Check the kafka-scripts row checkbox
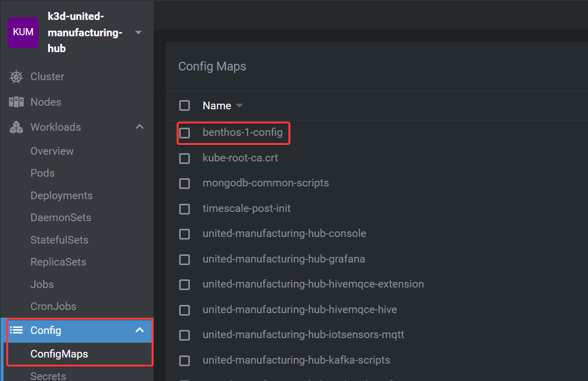This screenshot has width=588, height=381. [184, 361]
